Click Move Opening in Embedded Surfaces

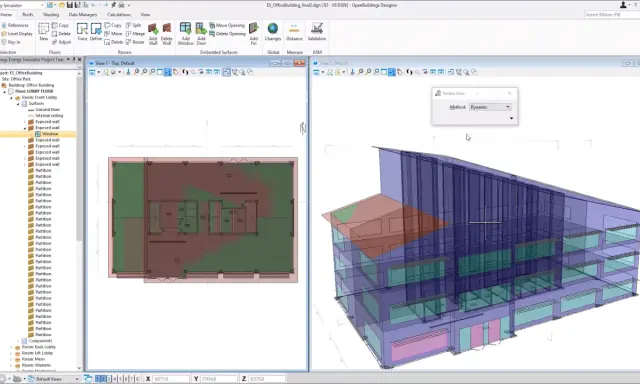227,25
